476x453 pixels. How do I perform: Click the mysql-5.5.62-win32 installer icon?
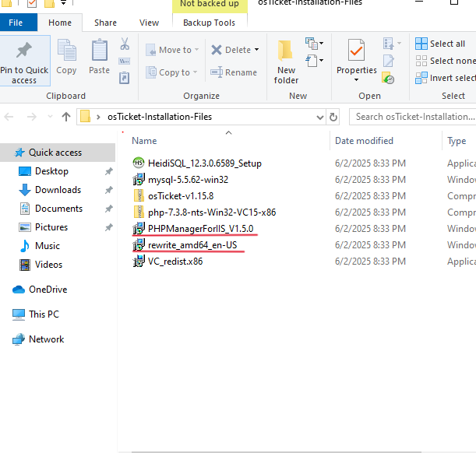[139, 180]
